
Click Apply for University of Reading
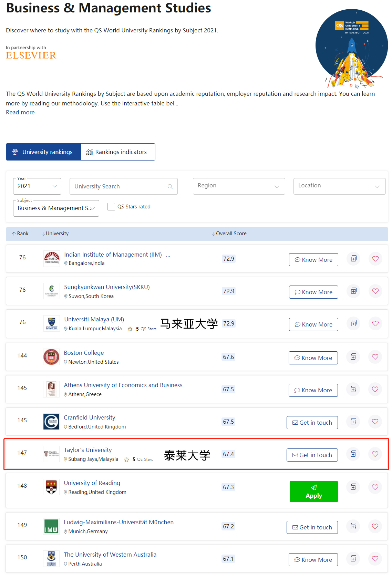[x=314, y=492]
